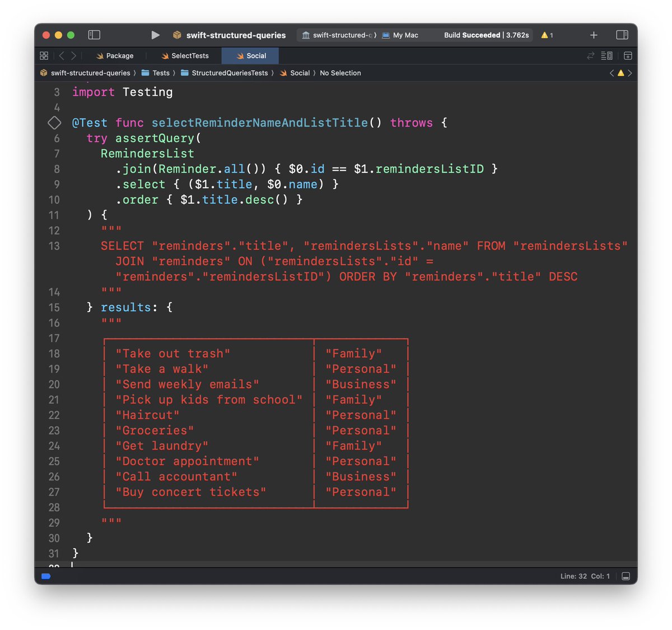Click remindersListID in the join clause
The image size is (672, 630).
tap(430, 169)
